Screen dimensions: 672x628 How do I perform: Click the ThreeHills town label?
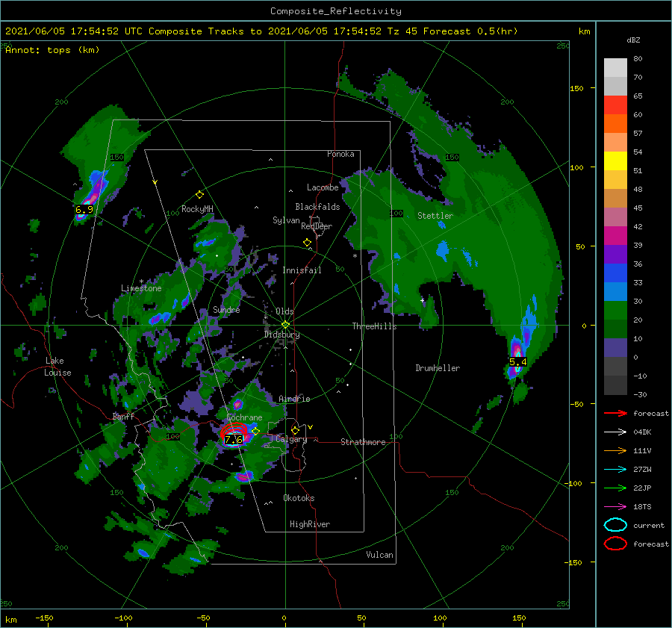pos(374,326)
